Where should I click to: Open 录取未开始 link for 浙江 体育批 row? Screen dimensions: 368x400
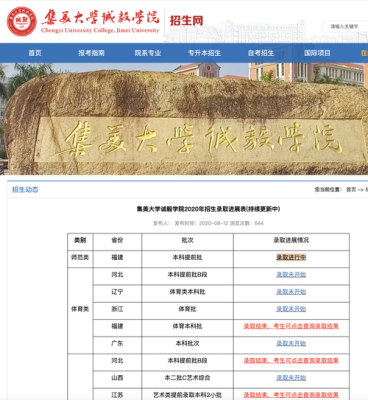pyautogui.click(x=291, y=309)
